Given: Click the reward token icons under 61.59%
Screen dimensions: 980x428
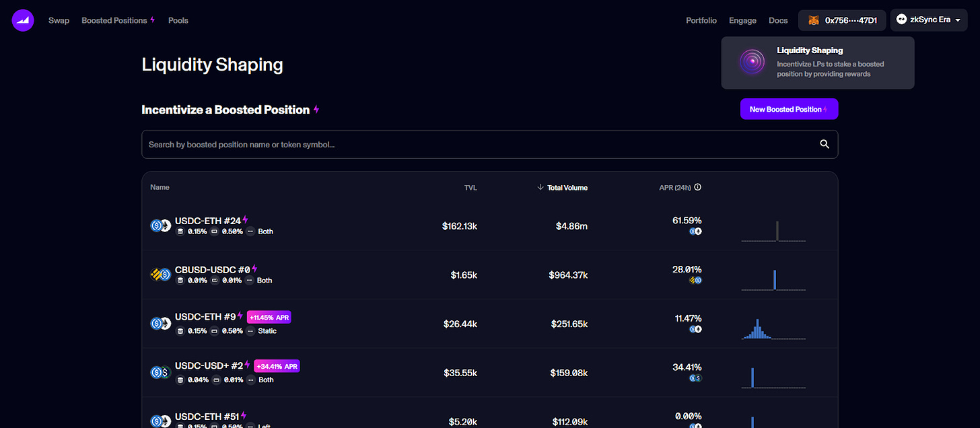Looking at the screenshot, I should pos(696,231).
